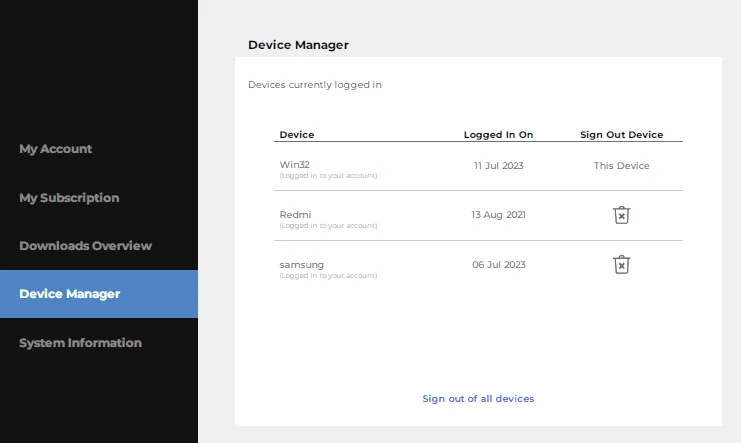Screen dimensions: 741x443
Task: Click the Redmi device name
Action: pyautogui.click(x=295, y=215)
